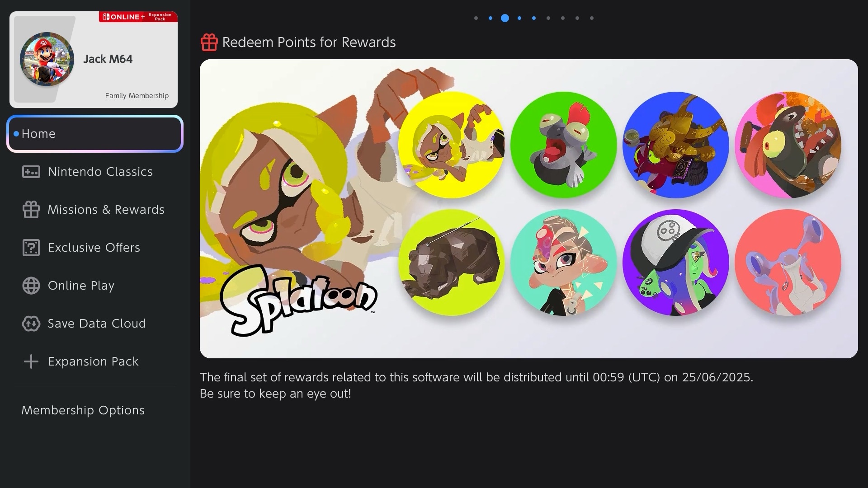The height and width of the screenshot is (488, 868).
Task: Open the Online Play globe icon
Action: point(31,286)
